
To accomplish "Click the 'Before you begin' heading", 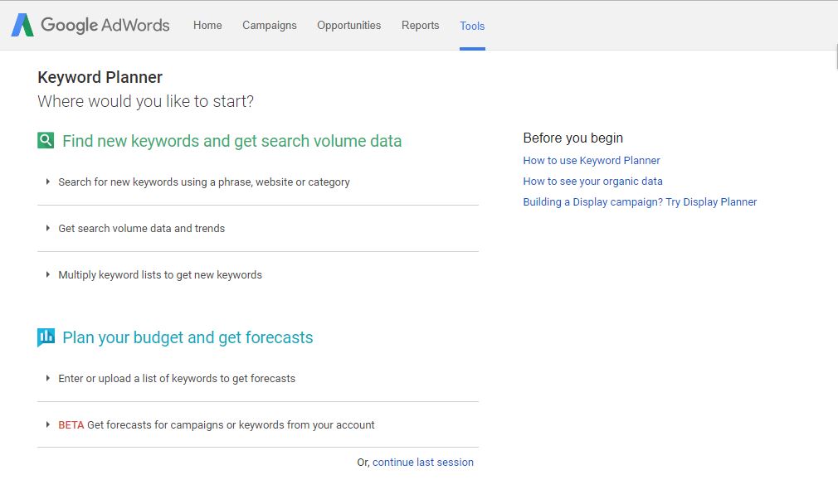I will click(573, 138).
